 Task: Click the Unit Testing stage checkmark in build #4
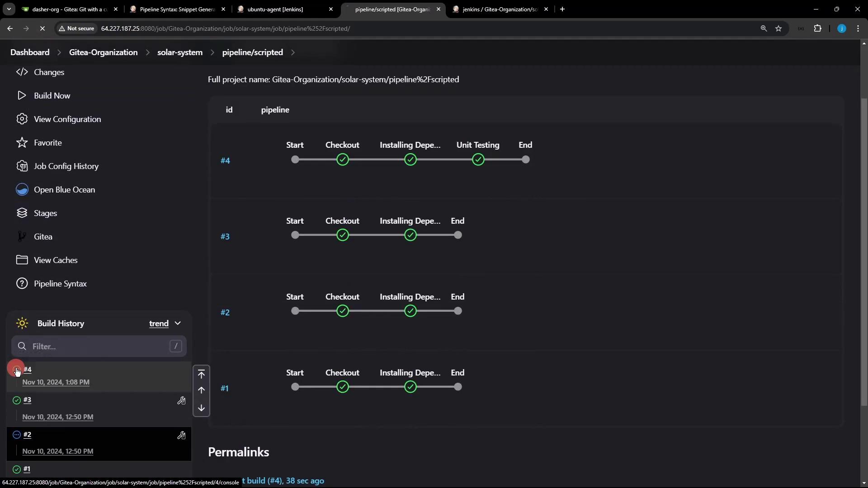478,160
